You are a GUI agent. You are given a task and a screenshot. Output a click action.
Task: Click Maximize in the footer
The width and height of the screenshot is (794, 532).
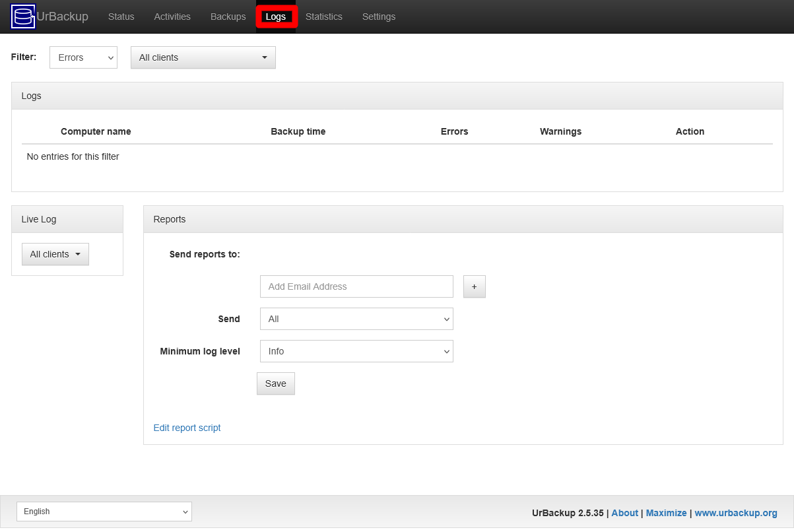pos(666,513)
